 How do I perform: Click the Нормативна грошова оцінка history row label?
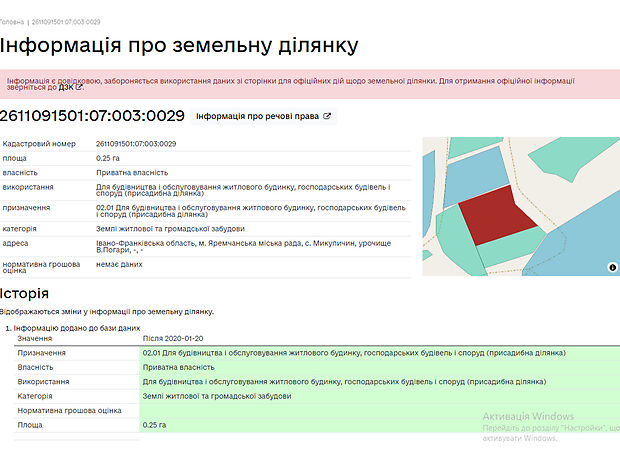tap(69, 411)
